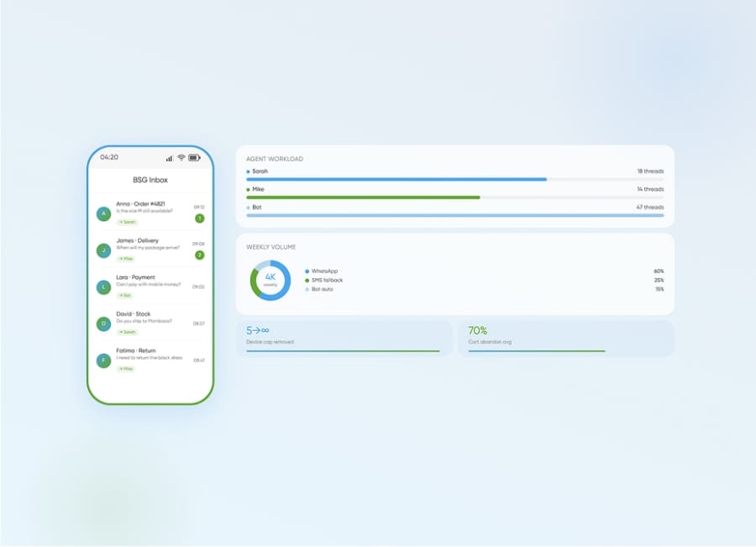756x547 pixels.
Task: Tap Fatima's avatar labeled F
Action: pos(103,360)
